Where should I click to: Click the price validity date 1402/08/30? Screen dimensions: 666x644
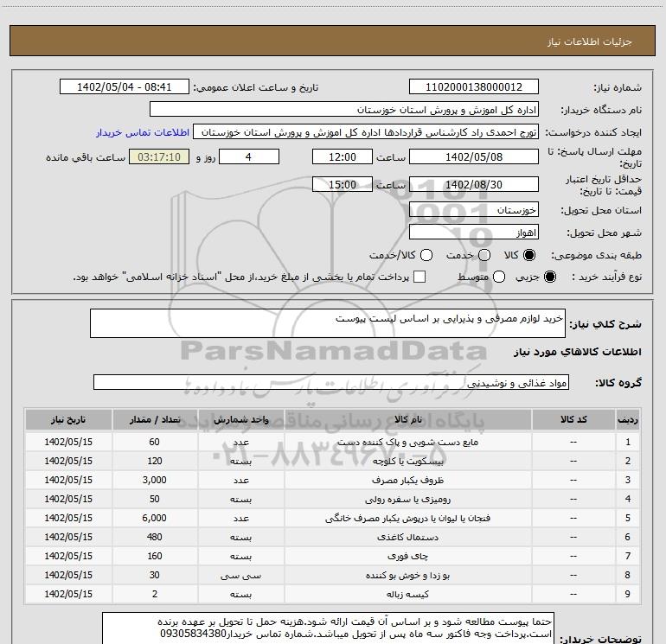coord(474,184)
